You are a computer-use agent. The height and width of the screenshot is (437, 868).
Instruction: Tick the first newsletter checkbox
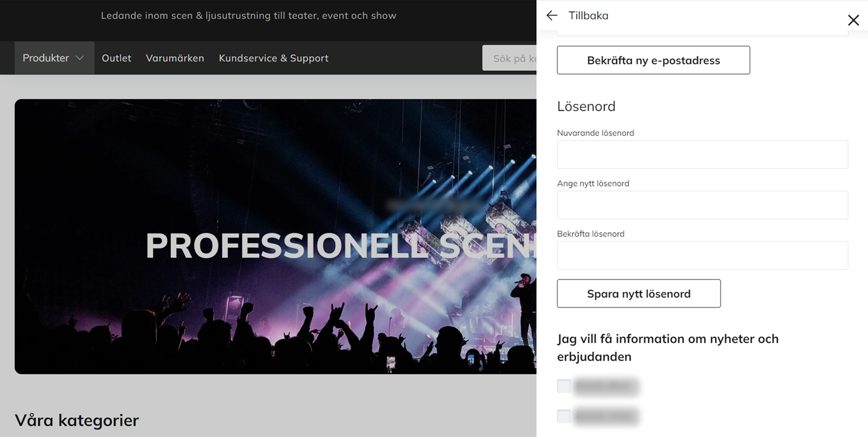tap(564, 386)
